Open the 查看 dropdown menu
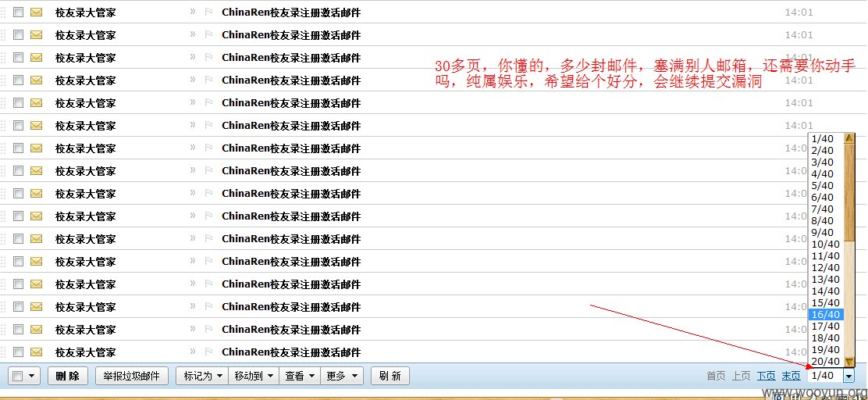The width and height of the screenshot is (868, 400). (x=300, y=376)
